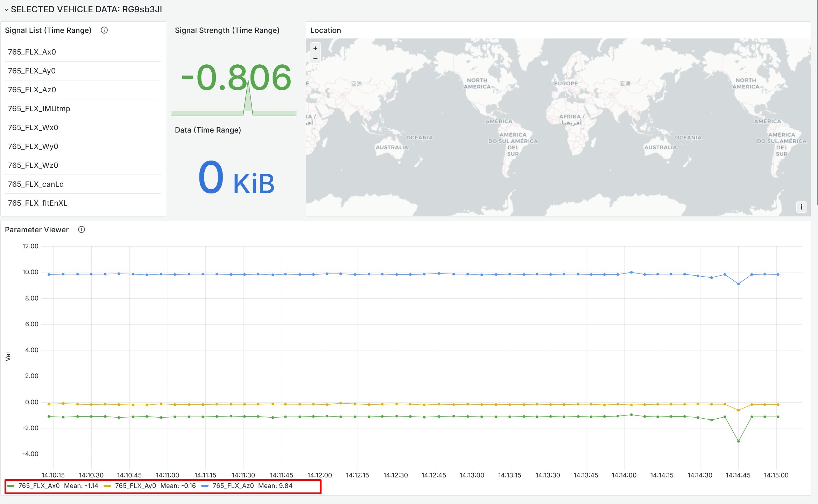Open the Parameter Viewer panel title menu
The width and height of the screenshot is (818, 504).
37,230
